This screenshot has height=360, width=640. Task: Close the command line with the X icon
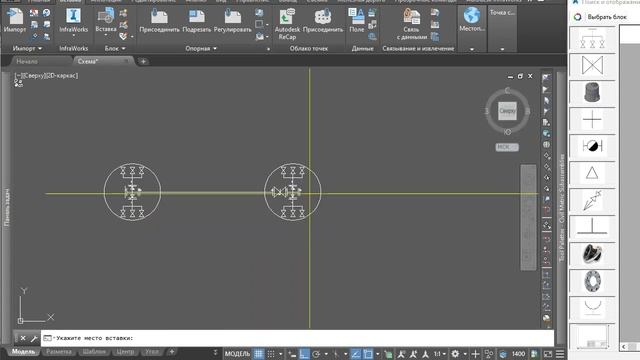[23, 338]
